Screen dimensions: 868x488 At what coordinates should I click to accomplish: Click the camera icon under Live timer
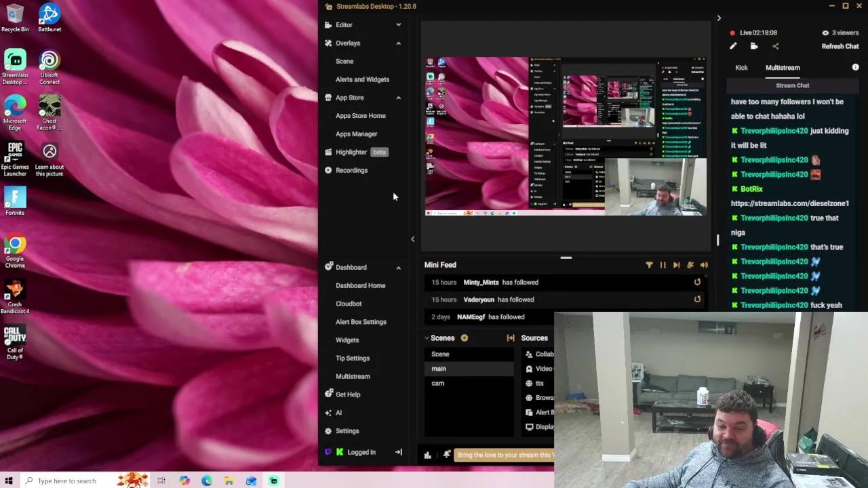pos(754,46)
